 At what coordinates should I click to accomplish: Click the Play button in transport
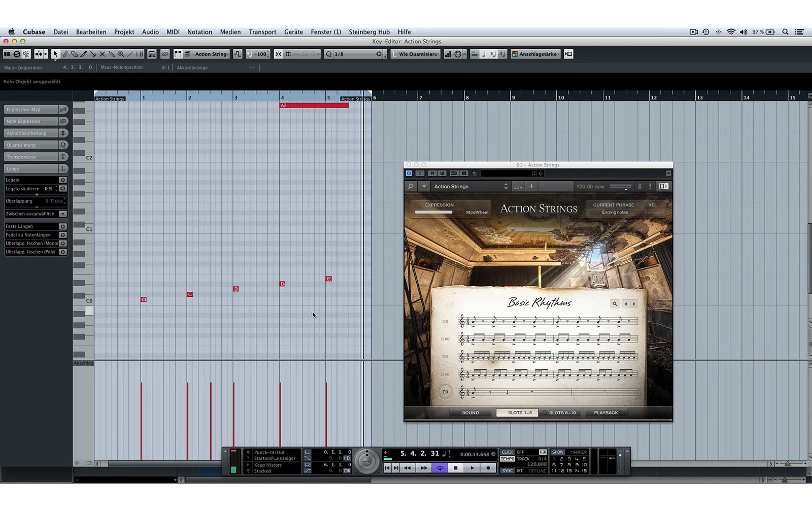point(472,468)
